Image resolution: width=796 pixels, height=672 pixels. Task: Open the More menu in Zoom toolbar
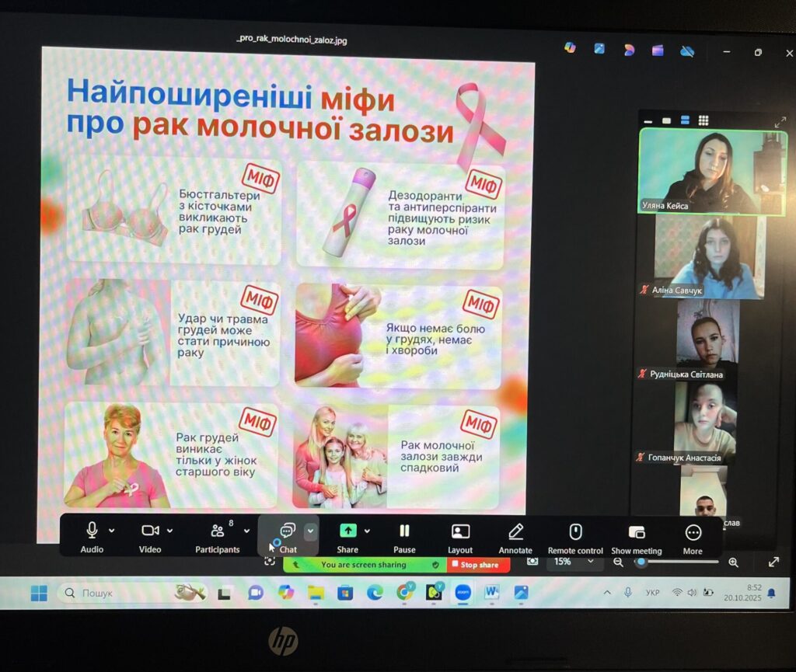point(693,532)
